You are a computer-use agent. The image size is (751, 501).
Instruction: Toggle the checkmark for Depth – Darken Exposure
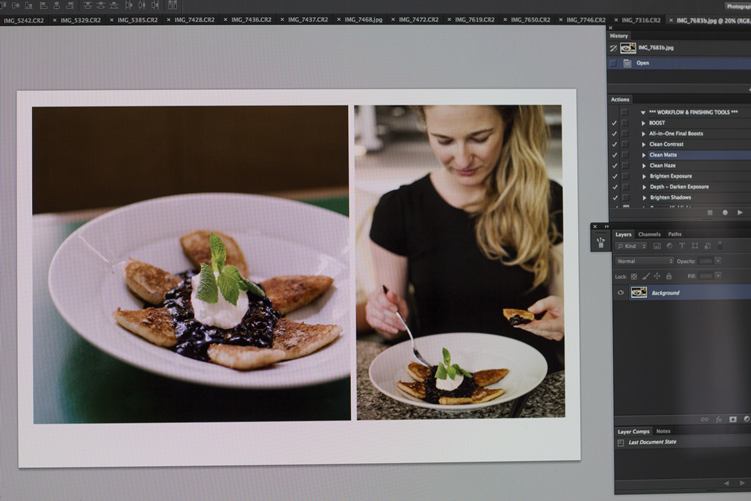[615, 187]
